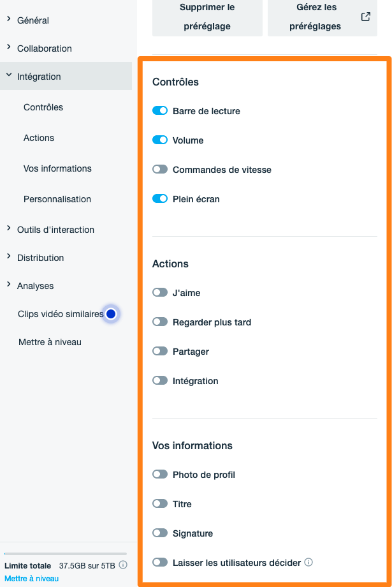Screen dimensions: 392x587
Task: Open the Personnalisation submenu item
Action: click(x=57, y=199)
